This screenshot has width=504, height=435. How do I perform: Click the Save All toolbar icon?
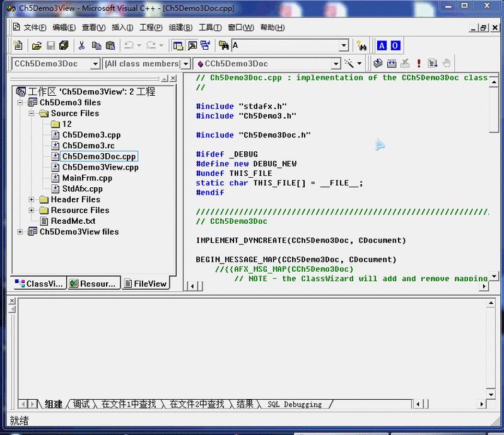click(x=64, y=45)
